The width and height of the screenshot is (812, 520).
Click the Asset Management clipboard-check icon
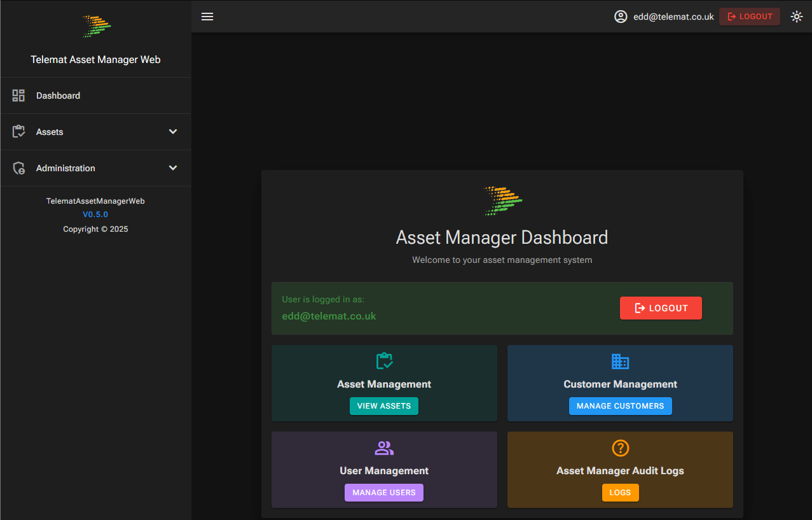point(384,361)
